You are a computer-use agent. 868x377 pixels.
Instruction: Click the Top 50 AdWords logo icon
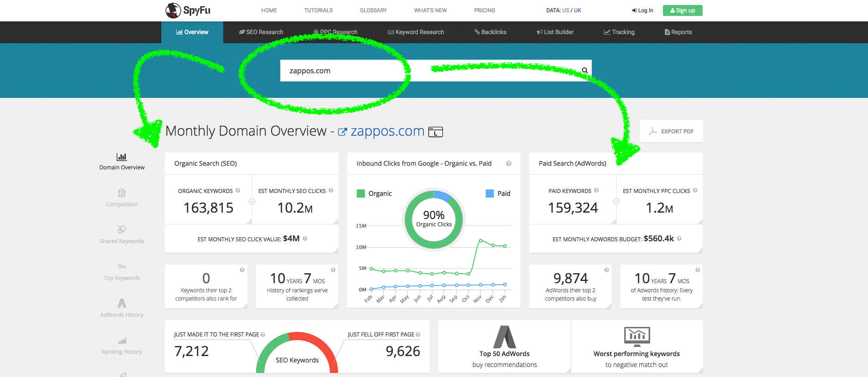505,337
